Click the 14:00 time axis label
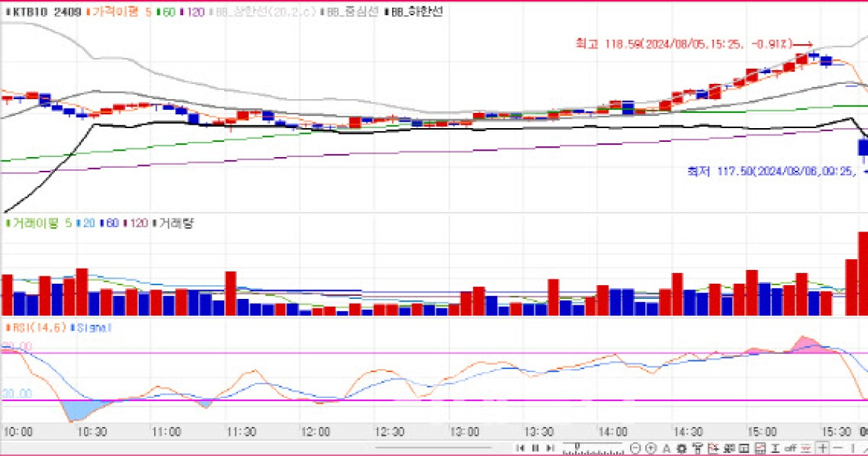 click(613, 431)
